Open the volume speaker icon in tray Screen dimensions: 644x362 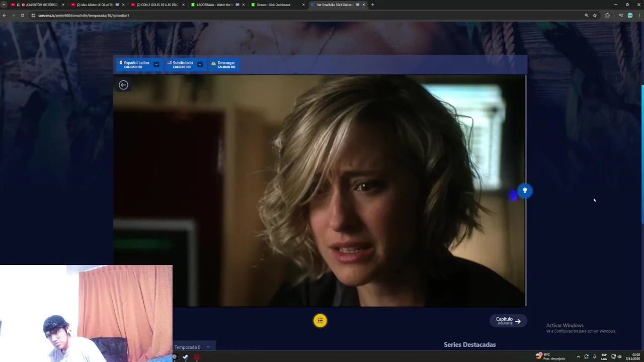point(619,357)
